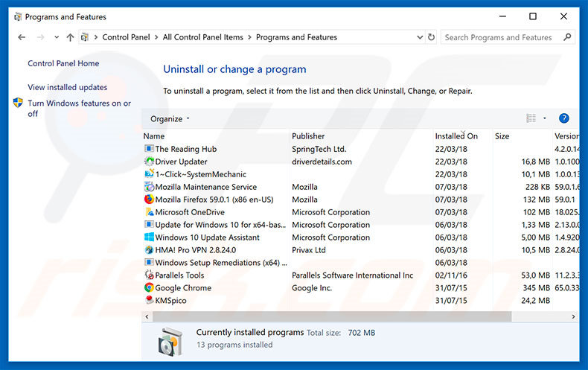This screenshot has height=370, width=588.
Task: Open the Organize dropdown menu
Action: click(170, 118)
